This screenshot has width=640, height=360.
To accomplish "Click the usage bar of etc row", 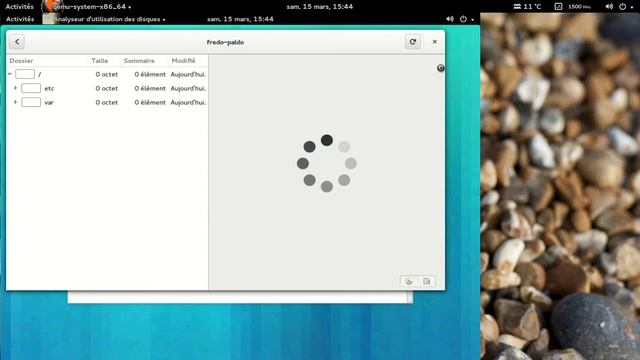I will [31, 88].
